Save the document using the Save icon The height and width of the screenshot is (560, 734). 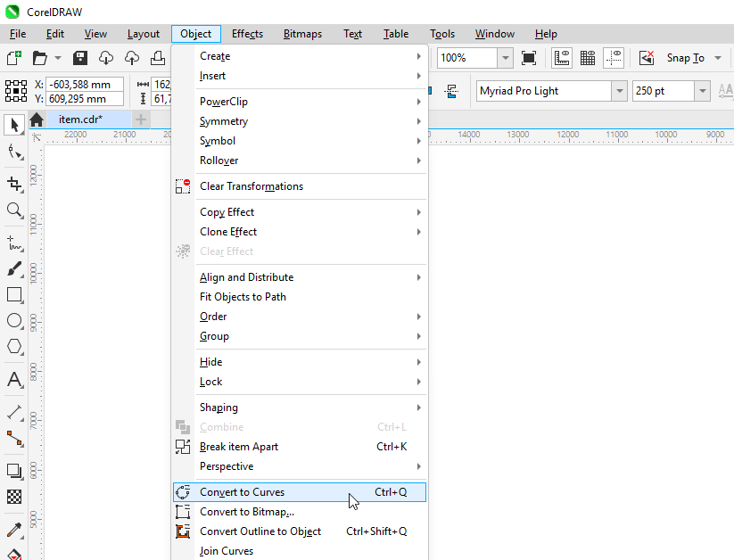coord(78,57)
